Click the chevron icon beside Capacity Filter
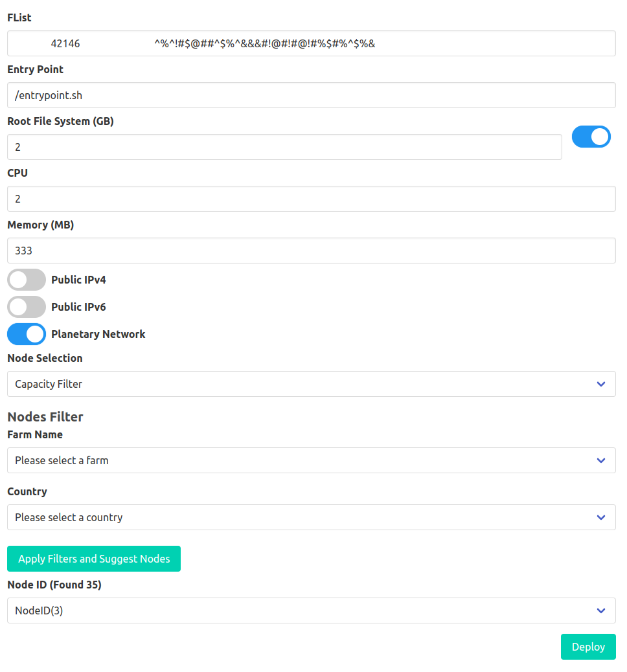The image size is (627, 672). pos(600,383)
